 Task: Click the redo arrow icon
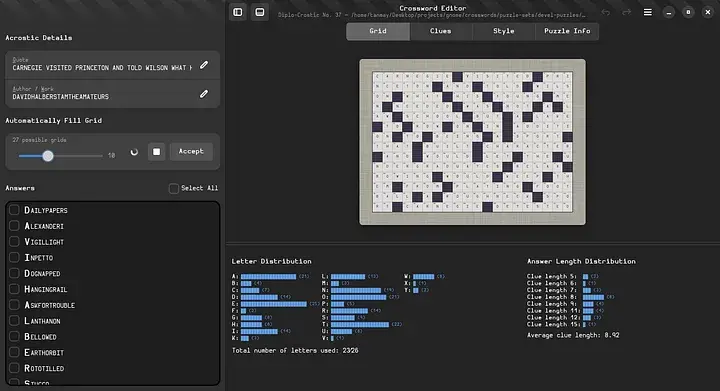[626, 12]
